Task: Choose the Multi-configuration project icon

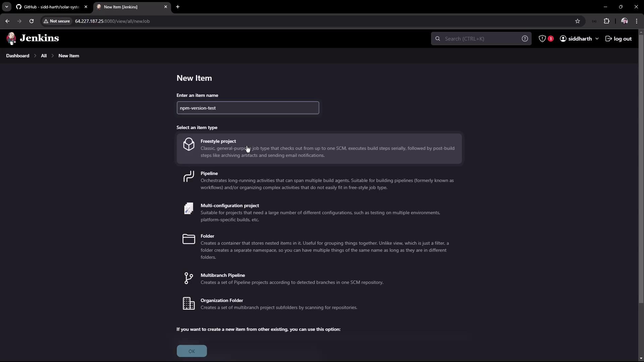Action: point(189,208)
